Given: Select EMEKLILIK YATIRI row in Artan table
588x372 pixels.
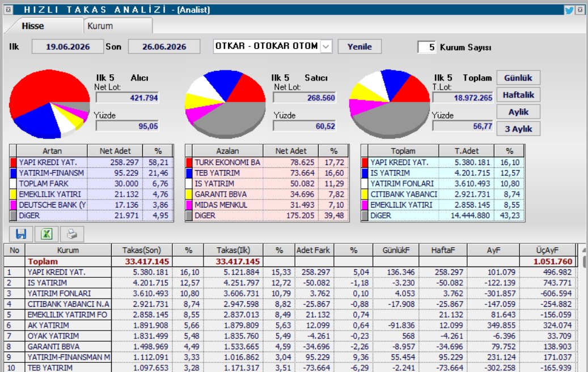Looking at the screenshot, I should click(91, 195).
